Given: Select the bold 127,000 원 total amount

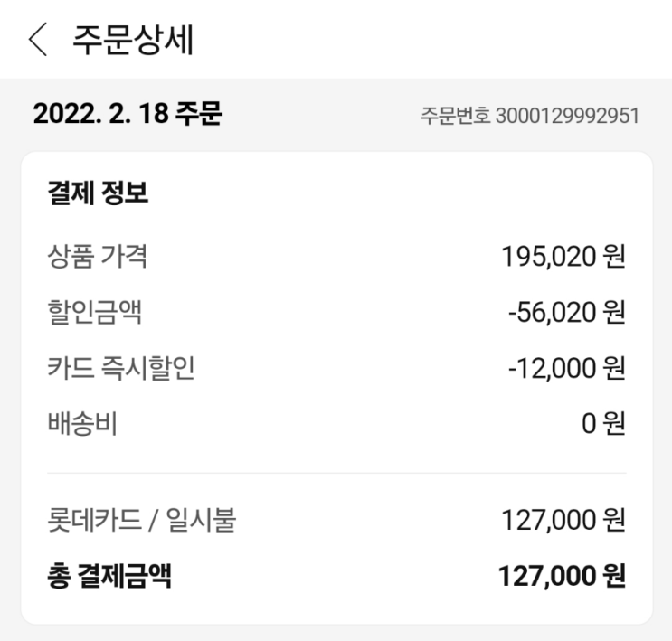Looking at the screenshot, I should [x=562, y=575].
